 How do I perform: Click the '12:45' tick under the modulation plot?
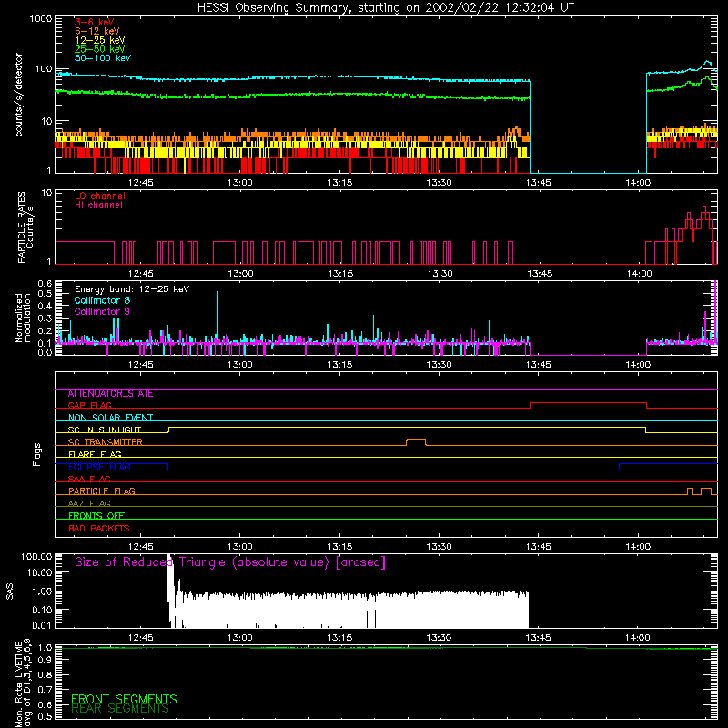(x=141, y=365)
